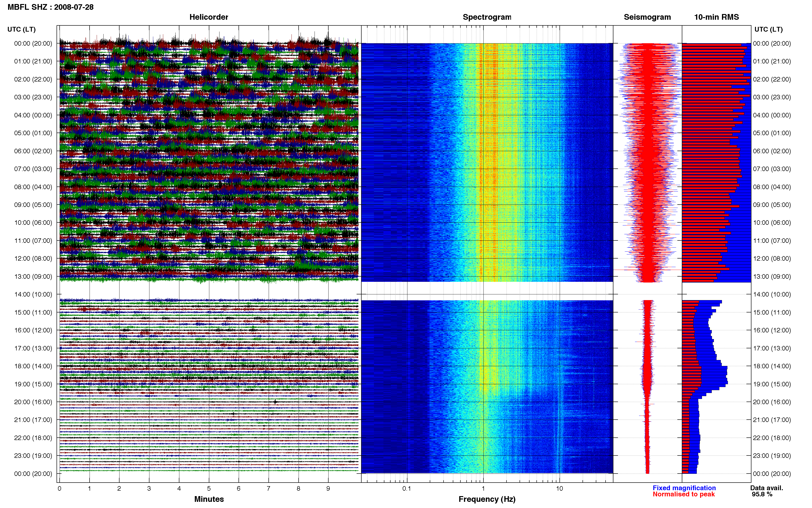The width and height of the screenshot is (812, 508).
Task: Click the left-axis "04:00 (00:00)" time label
Action: click(x=33, y=115)
